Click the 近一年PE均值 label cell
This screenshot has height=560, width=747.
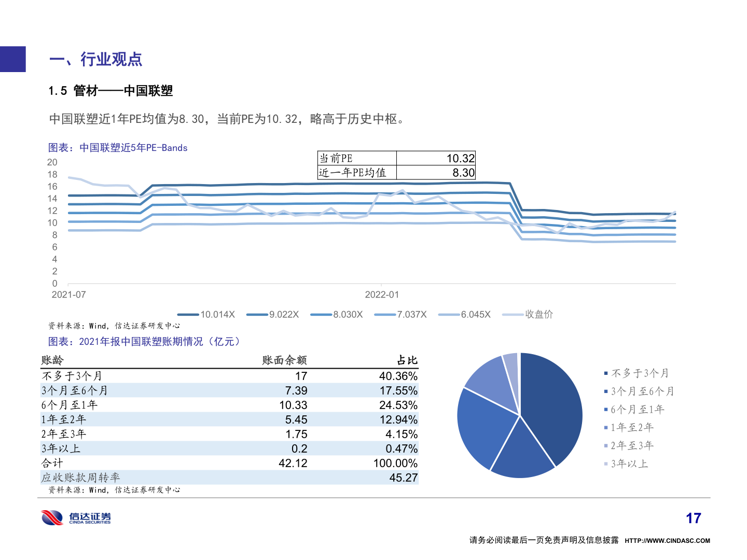point(357,173)
